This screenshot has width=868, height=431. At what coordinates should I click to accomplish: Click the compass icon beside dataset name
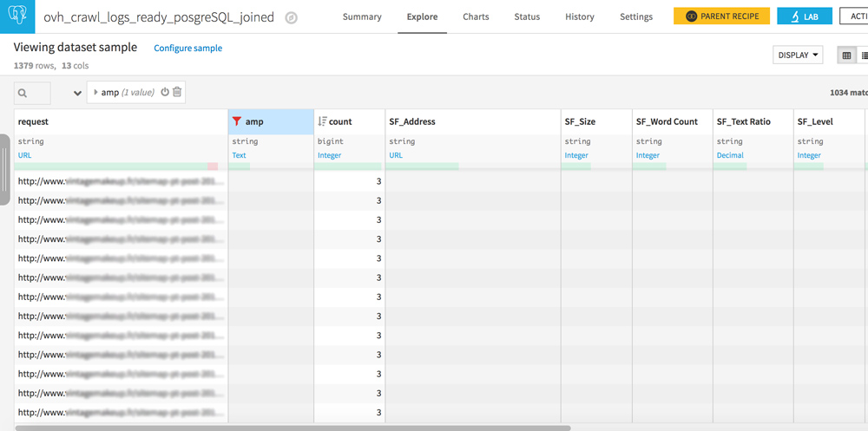291,17
